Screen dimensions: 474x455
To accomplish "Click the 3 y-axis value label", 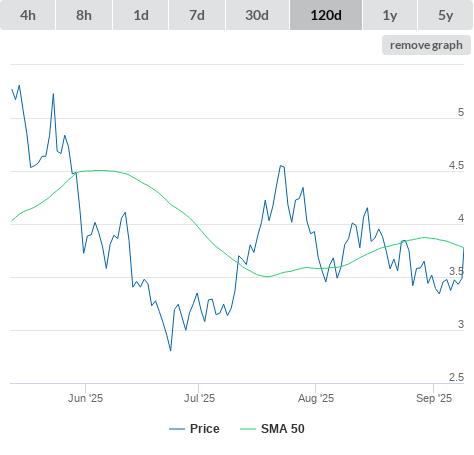I will 461,324.
